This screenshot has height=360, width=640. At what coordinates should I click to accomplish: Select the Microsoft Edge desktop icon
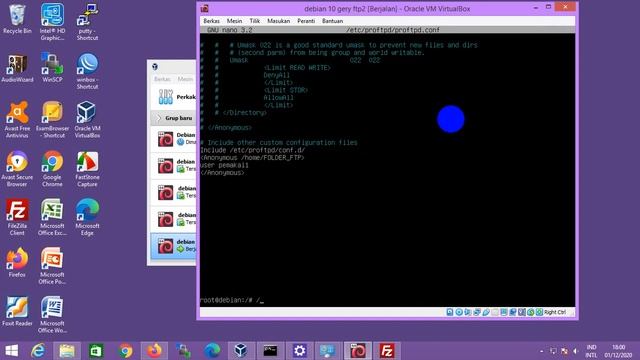coord(87,217)
